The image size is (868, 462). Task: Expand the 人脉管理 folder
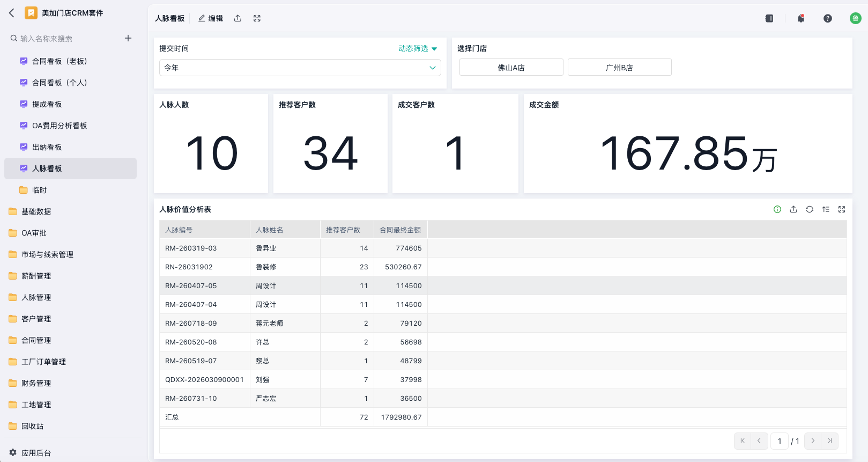[71, 297]
